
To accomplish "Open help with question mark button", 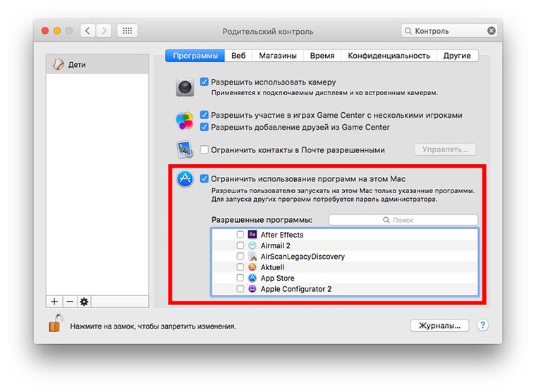I will [x=482, y=325].
